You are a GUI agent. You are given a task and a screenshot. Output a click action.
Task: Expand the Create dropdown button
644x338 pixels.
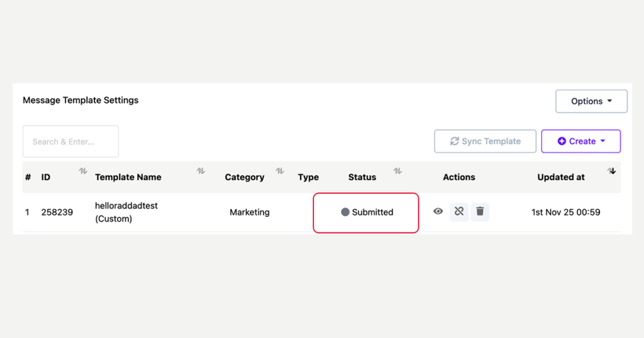(580, 141)
